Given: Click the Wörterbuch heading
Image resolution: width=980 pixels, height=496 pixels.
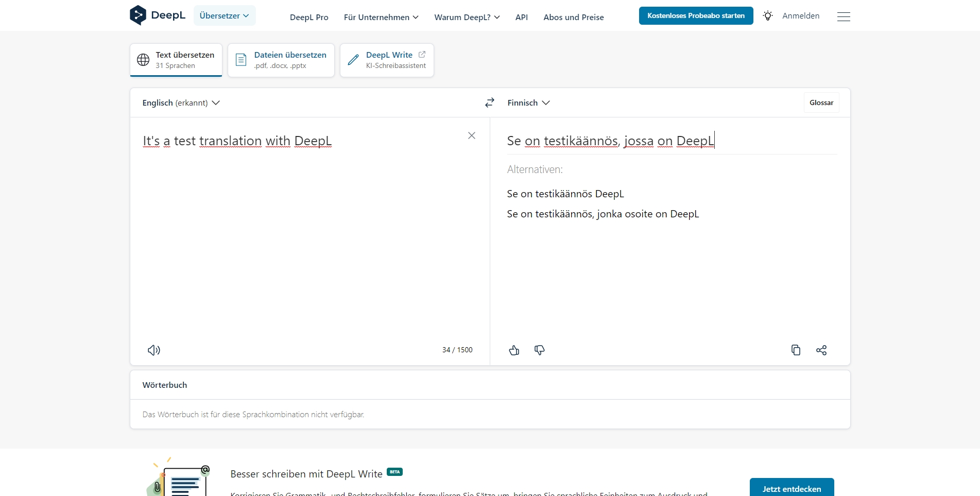Looking at the screenshot, I should click(165, 385).
